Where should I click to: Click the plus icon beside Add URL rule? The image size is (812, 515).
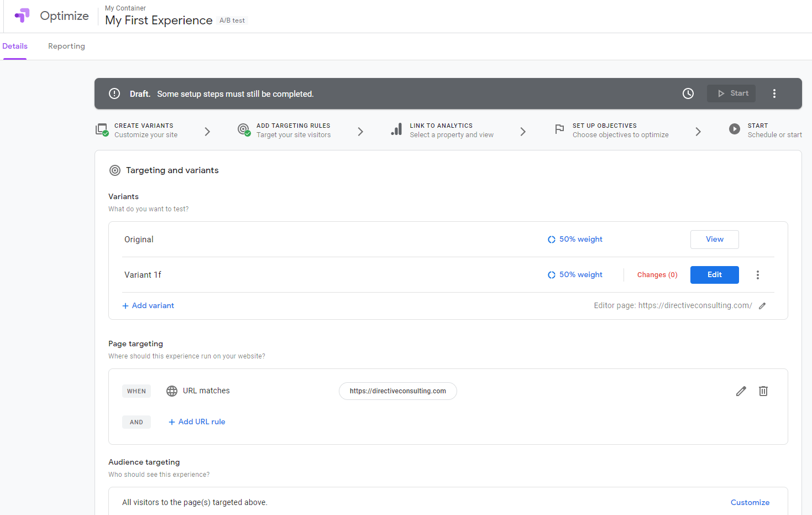[x=172, y=422]
